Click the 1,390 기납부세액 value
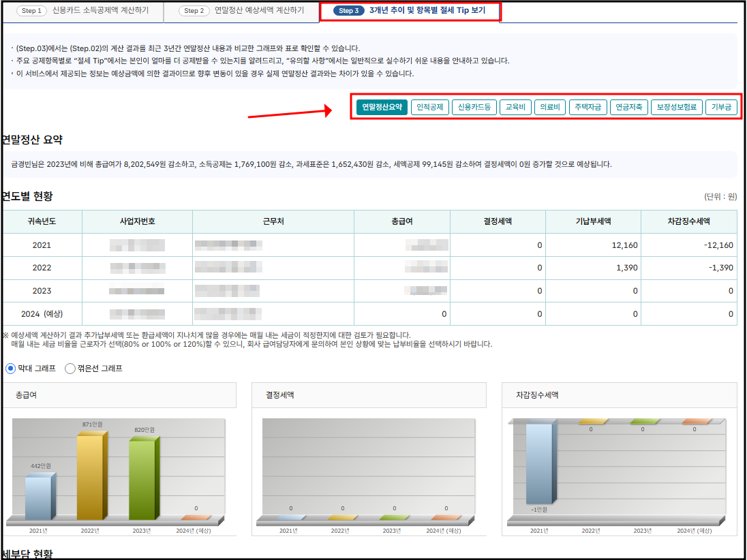This screenshot has width=747, height=560. [x=627, y=268]
